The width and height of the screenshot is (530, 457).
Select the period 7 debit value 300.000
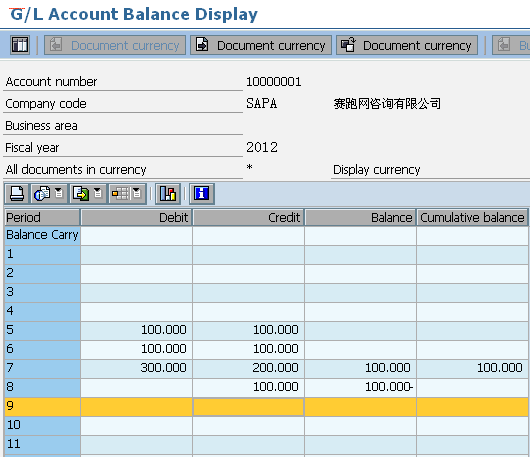pyautogui.click(x=136, y=367)
